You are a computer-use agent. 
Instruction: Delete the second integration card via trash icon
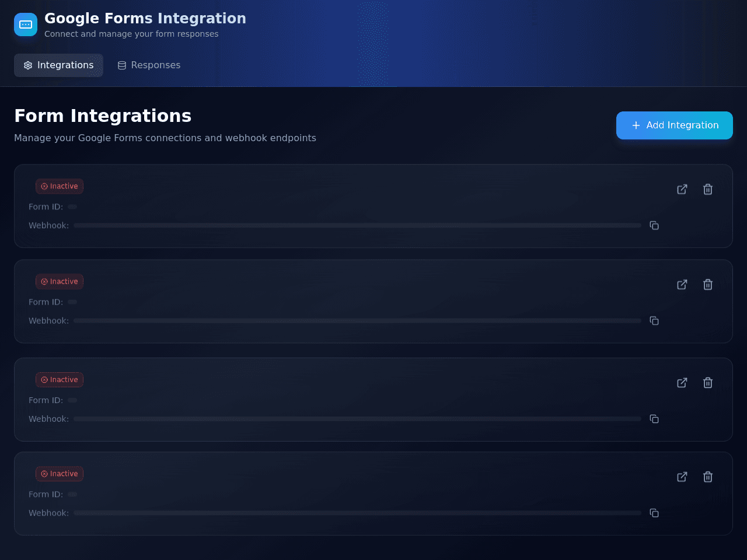pos(708,285)
